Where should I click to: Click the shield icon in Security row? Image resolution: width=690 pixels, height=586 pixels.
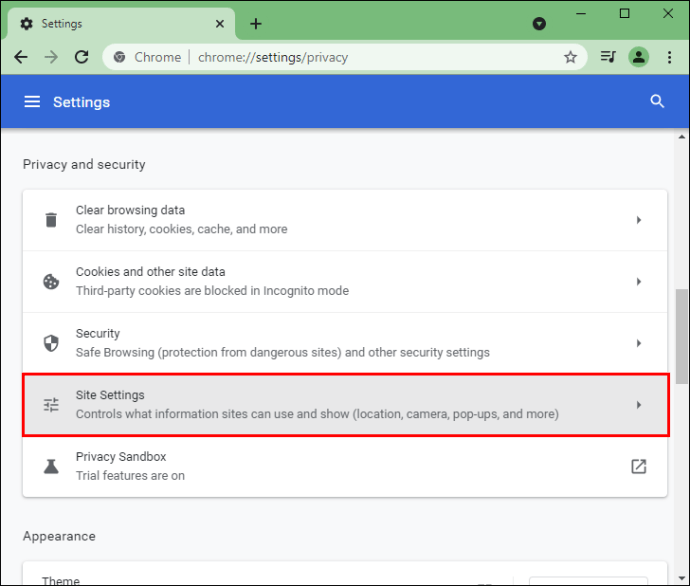(x=51, y=343)
